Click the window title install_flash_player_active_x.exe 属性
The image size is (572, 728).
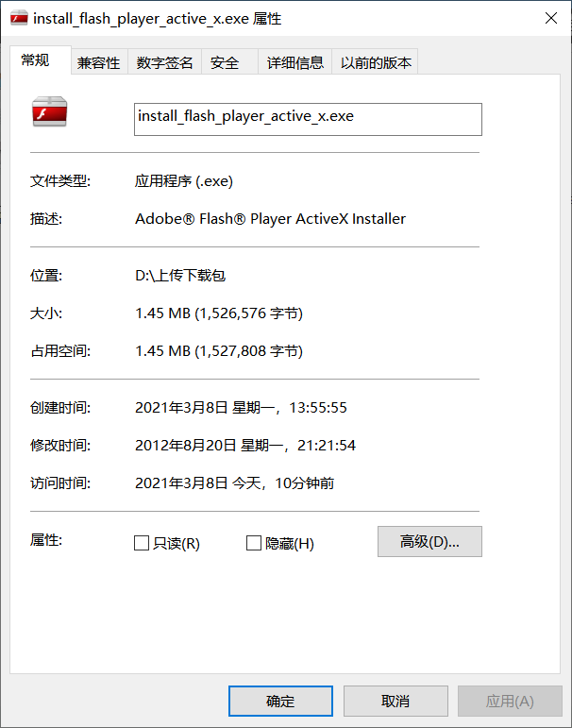pyautogui.click(x=158, y=19)
